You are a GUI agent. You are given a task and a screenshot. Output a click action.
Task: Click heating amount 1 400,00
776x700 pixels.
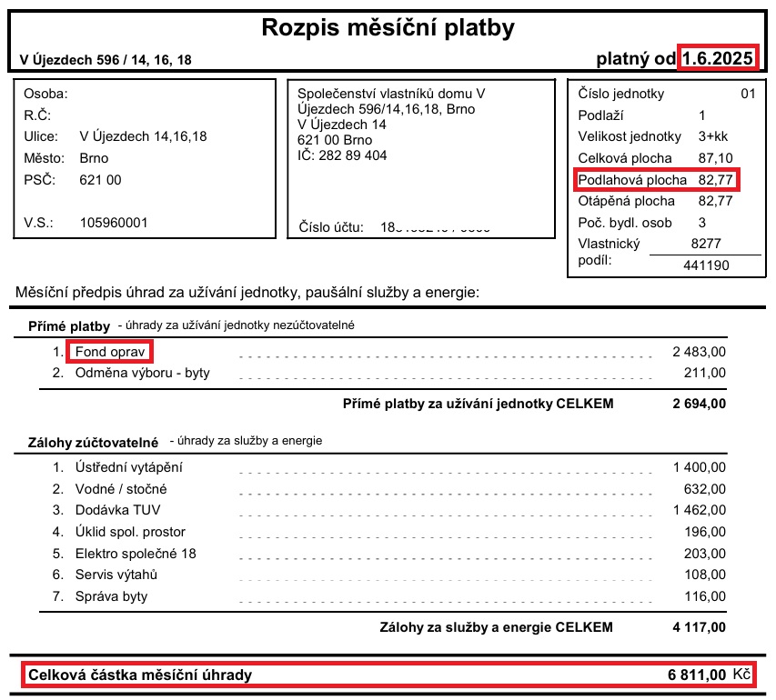pyautogui.click(x=699, y=467)
